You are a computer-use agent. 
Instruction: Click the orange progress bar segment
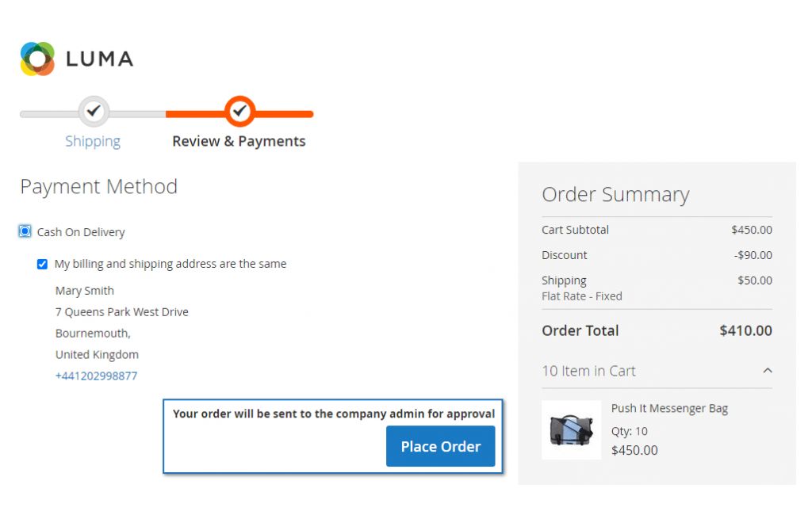point(284,114)
